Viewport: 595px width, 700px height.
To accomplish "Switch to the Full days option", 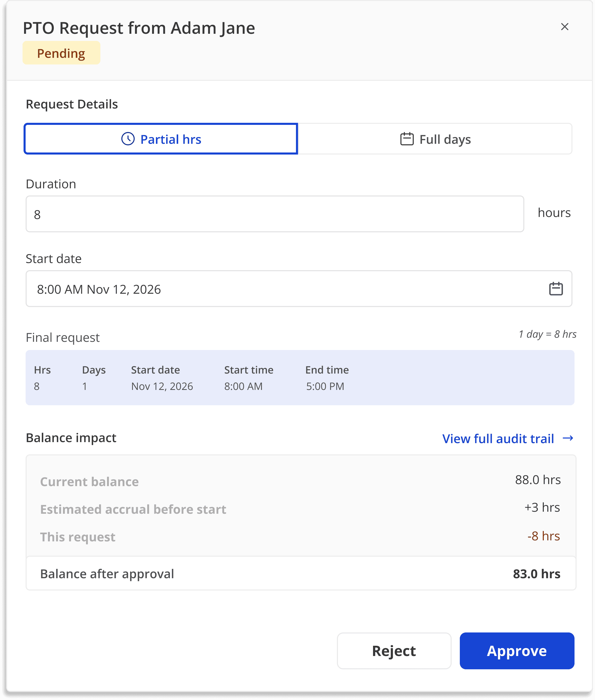I will point(435,139).
